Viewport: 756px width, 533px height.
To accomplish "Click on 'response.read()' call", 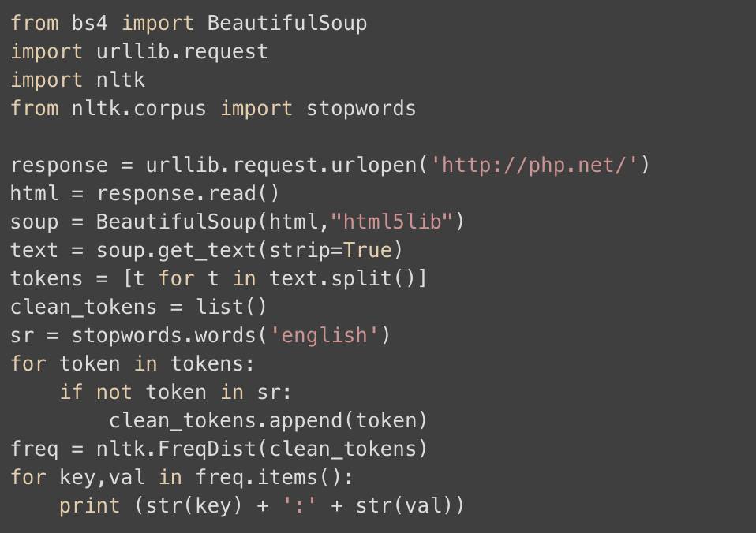I will pos(188,193).
